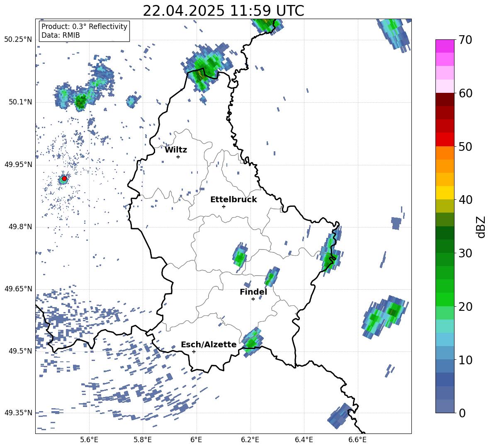Click the longitude label 6°E

pos(196,440)
